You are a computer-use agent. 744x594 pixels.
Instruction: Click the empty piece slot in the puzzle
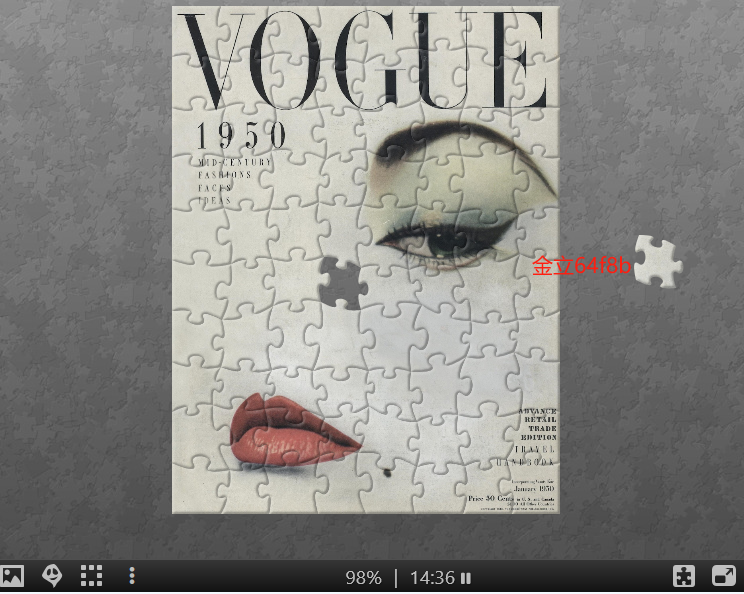coord(343,283)
